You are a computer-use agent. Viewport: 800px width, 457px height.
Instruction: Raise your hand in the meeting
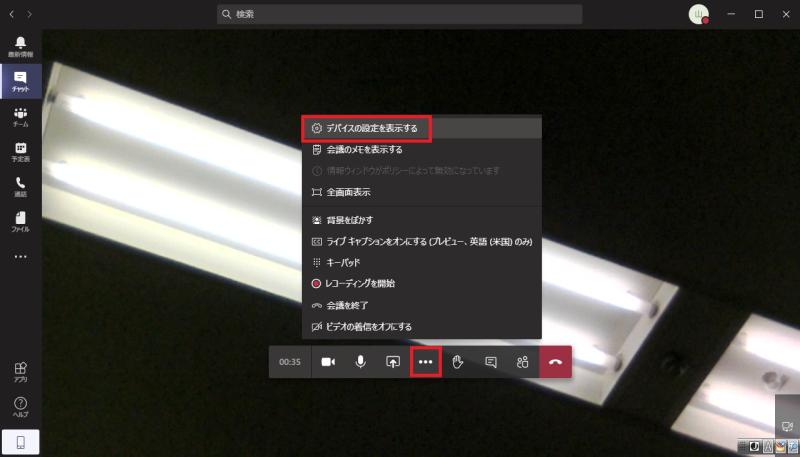458,362
